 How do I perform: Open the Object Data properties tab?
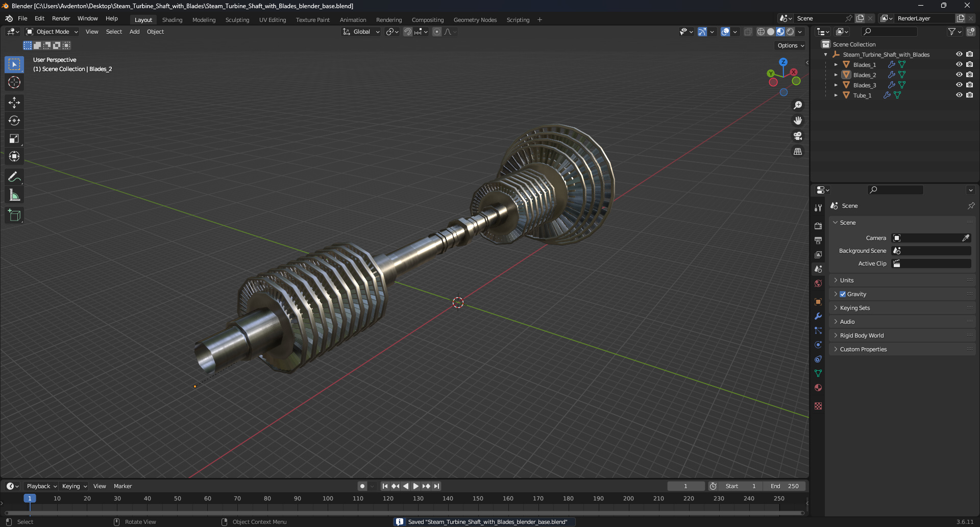(818, 373)
